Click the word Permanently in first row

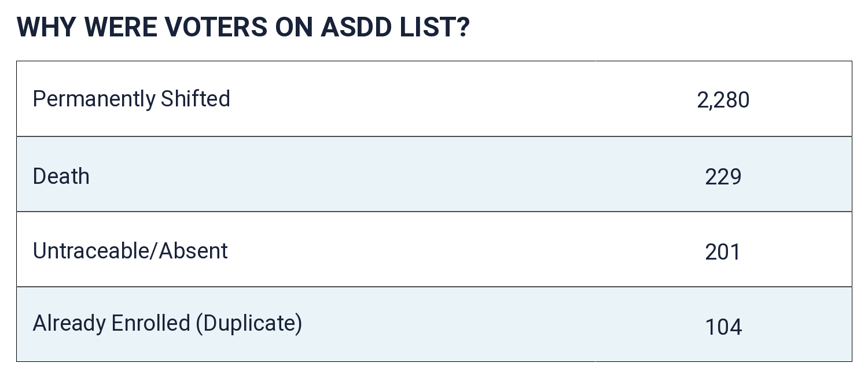click(94, 99)
